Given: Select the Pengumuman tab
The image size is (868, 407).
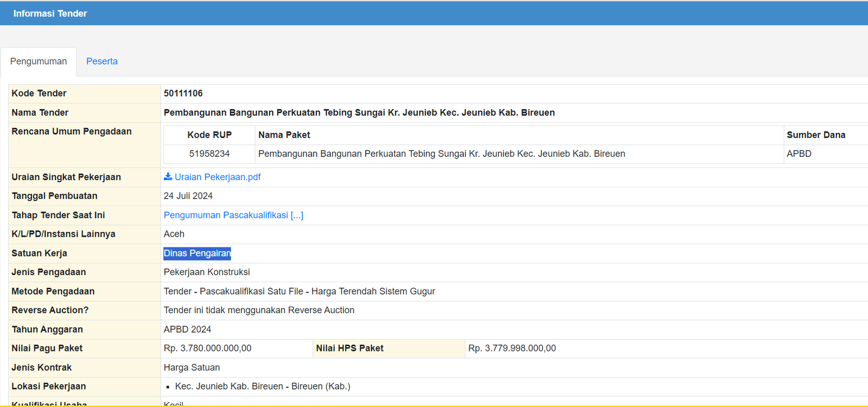Looking at the screenshot, I should (x=39, y=61).
